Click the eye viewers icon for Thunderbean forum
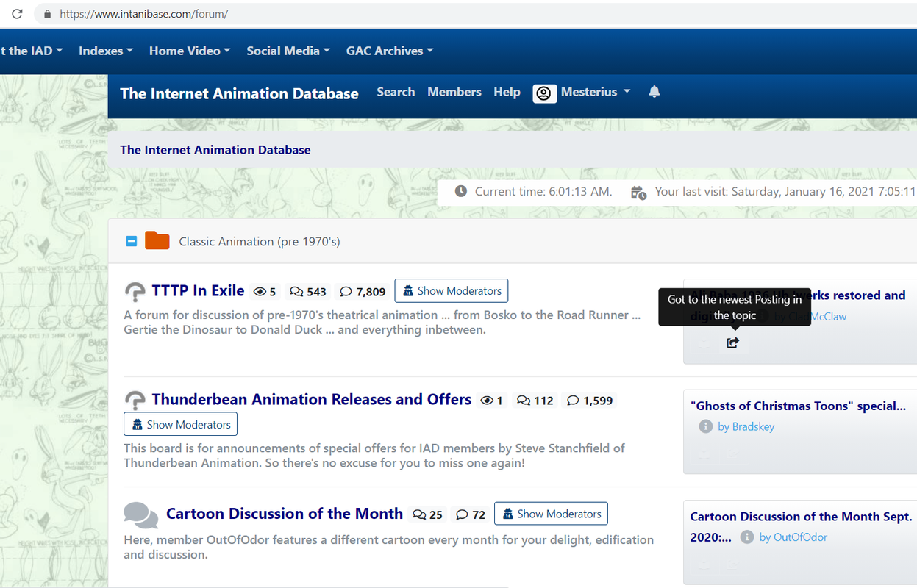The width and height of the screenshot is (917, 588). point(487,401)
